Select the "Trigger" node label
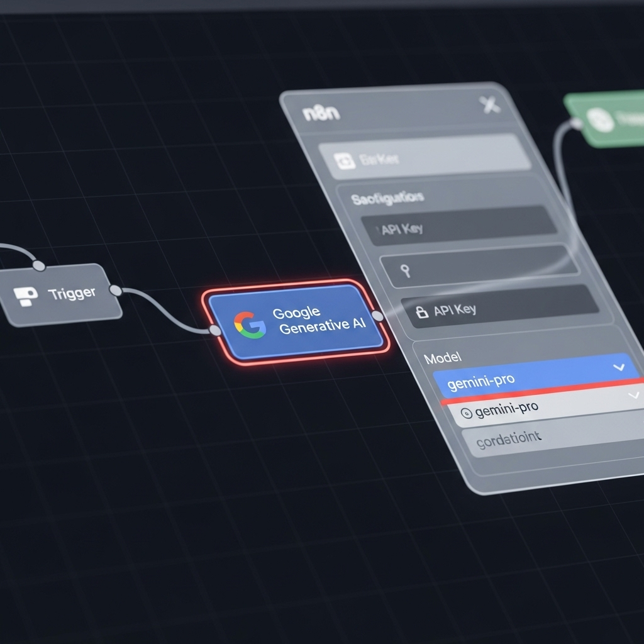This screenshot has width=644, height=644. pyautogui.click(x=72, y=293)
